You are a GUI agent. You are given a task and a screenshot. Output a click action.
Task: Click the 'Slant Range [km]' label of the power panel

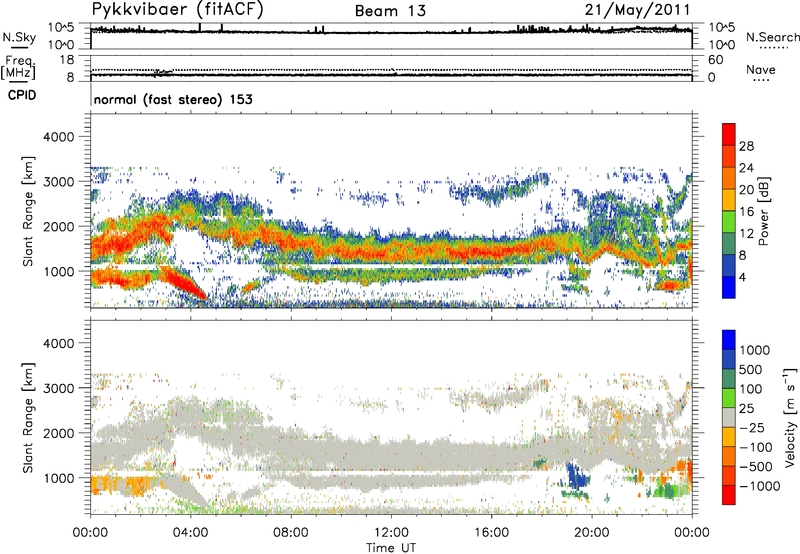(x=28, y=211)
